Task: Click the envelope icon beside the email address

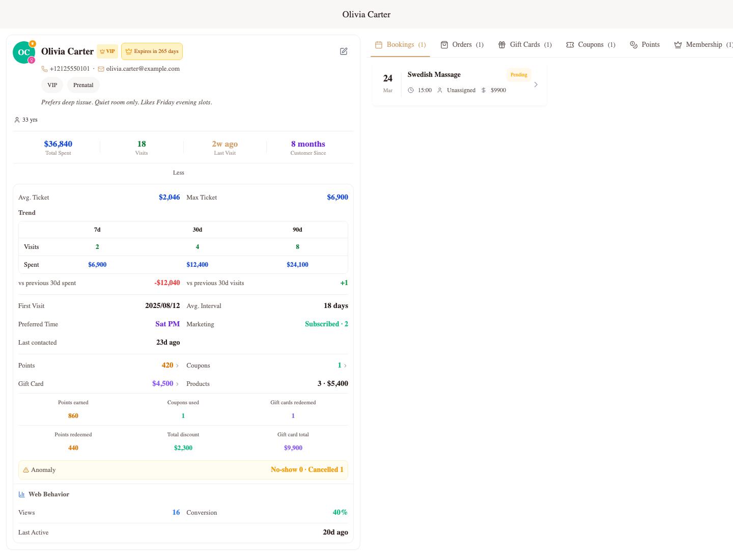Action: pyautogui.click(x=101, y=69)
